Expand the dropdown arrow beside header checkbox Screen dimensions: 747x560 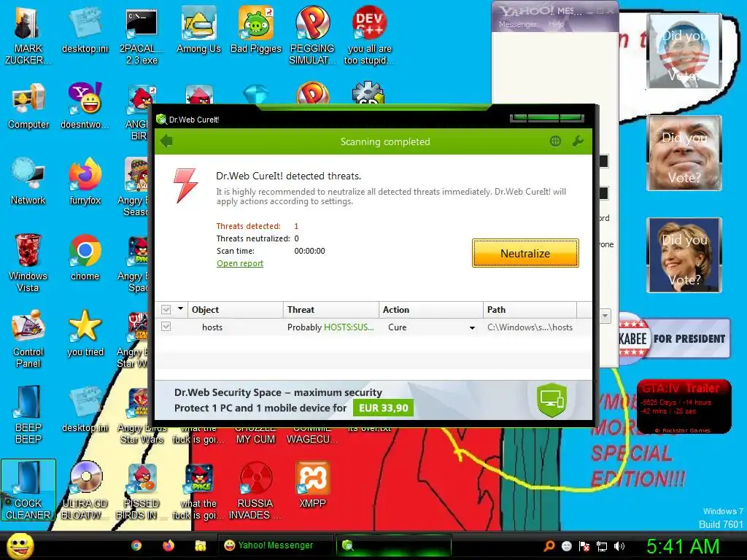181,309
